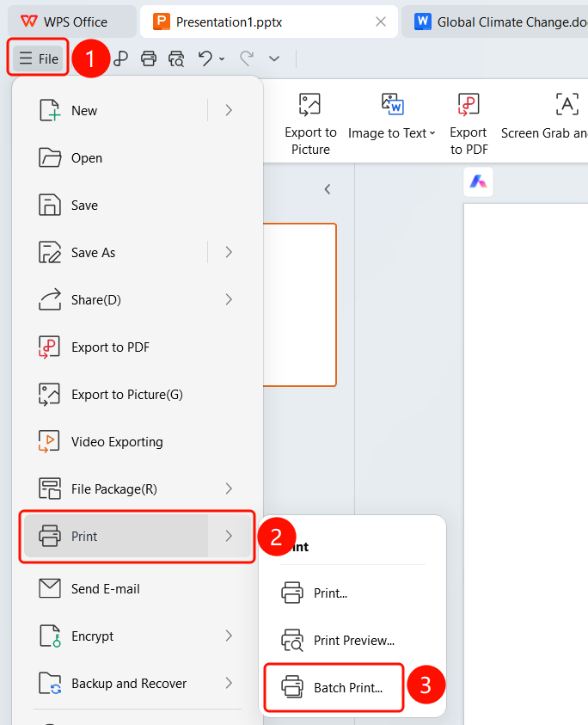Open the File menu button
588x725 pixels.
(39, 58)
